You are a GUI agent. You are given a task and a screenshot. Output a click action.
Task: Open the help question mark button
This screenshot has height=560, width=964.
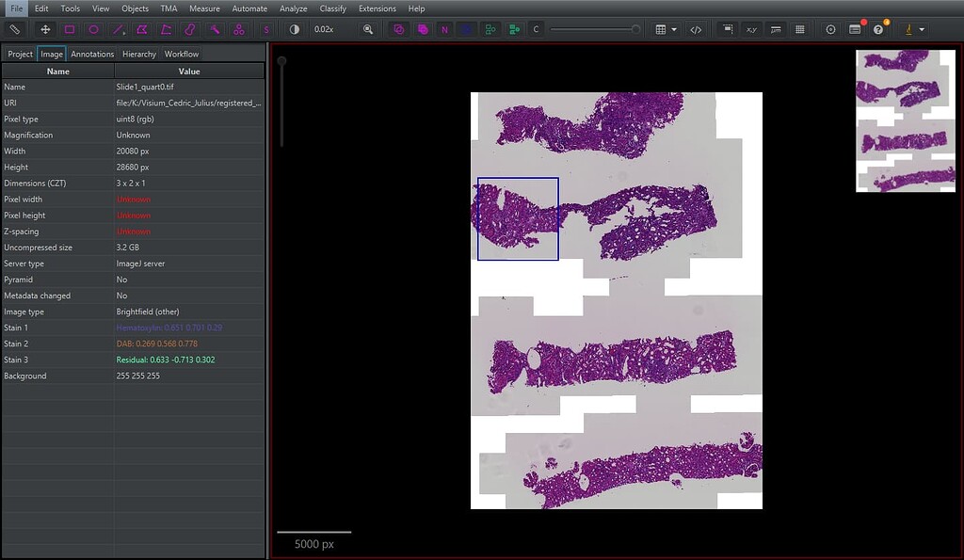[x=877, y=29]
